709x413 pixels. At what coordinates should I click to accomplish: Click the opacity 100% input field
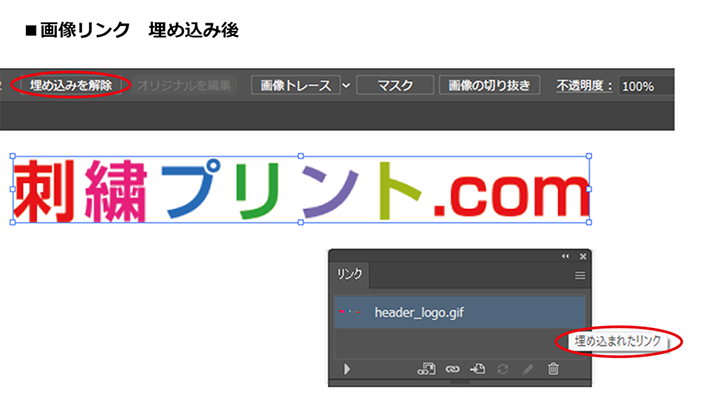[x=646, y=85]
